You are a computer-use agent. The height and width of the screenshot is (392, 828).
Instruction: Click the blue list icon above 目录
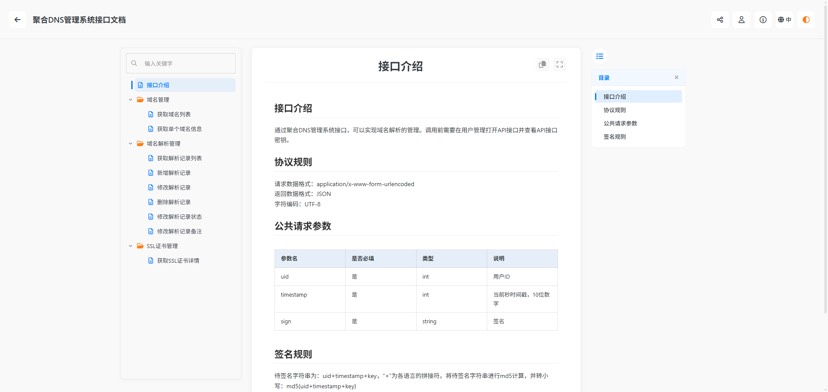(x=599, y=56)
